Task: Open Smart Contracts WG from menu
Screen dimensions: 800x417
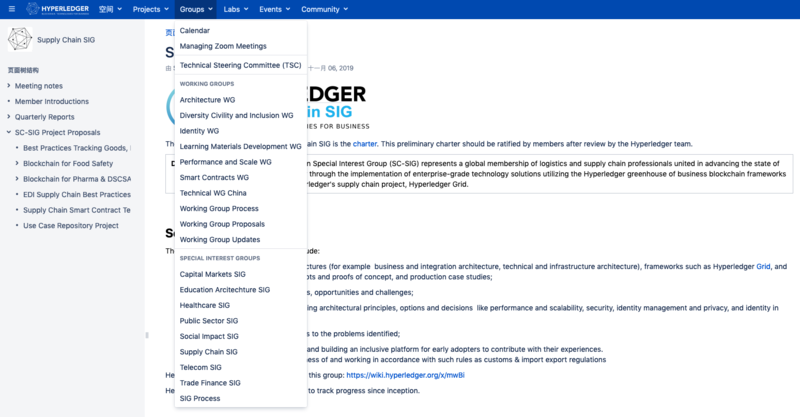Action: pyautogui.click(x=214, y=177)
